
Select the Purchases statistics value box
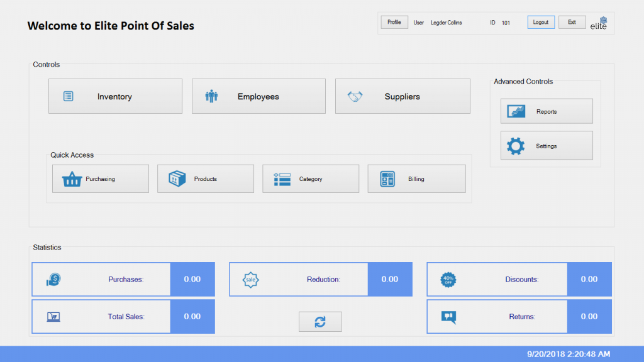click(192, 279)
